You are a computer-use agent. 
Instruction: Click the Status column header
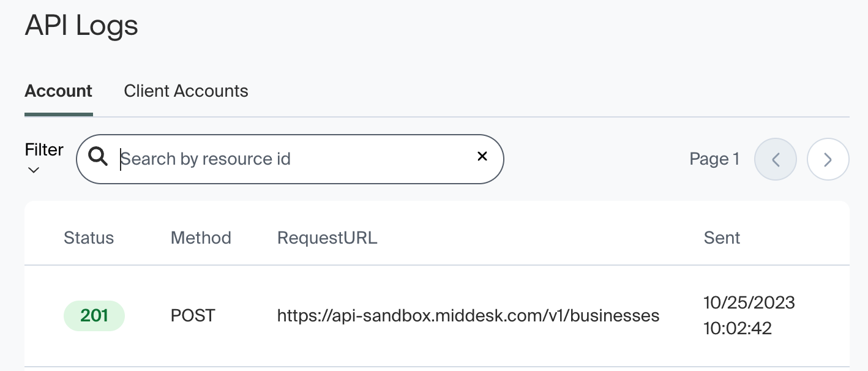tap(89, 238)
